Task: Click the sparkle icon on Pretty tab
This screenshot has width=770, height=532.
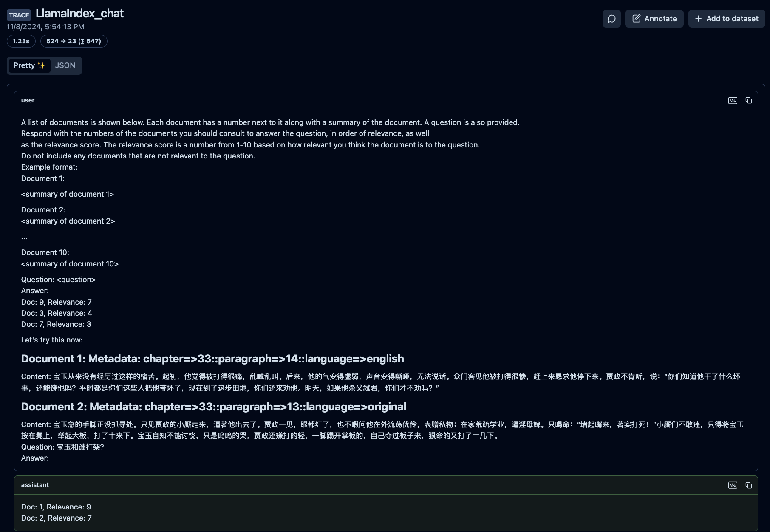Action: tap(41, 65)
